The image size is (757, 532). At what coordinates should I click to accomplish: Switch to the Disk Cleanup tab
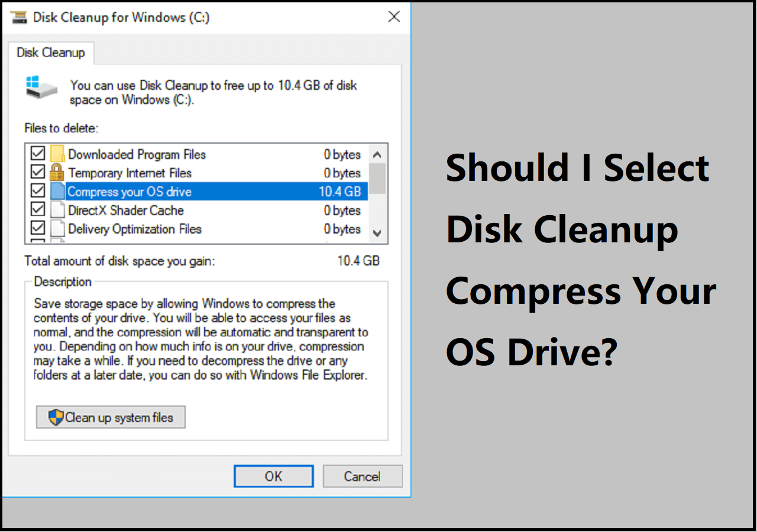pos(51,53)
